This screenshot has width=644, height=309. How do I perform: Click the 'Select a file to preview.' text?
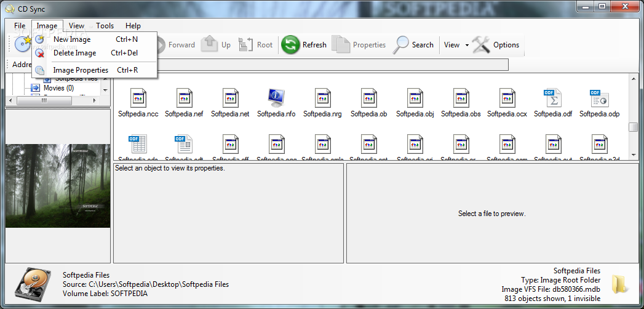(x=492, y=214)
